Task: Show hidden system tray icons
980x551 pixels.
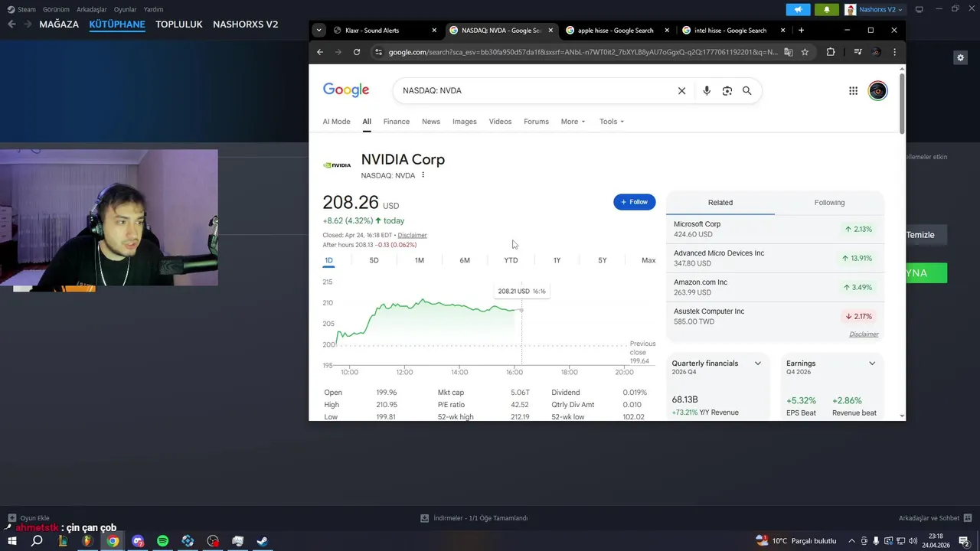Action: (x=851, y=541)
